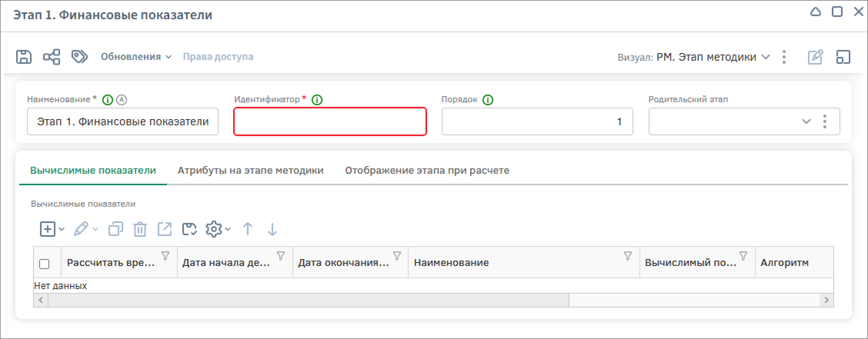Open the relations hierarchy icon
Image resolution: width=868 pixels, height=339 pixels.
pos(52,57)
